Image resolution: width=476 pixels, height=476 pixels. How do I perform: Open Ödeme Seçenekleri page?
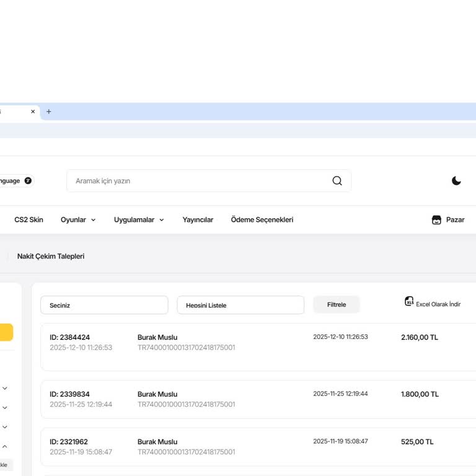pyautogui.click(x=262, y=220)
